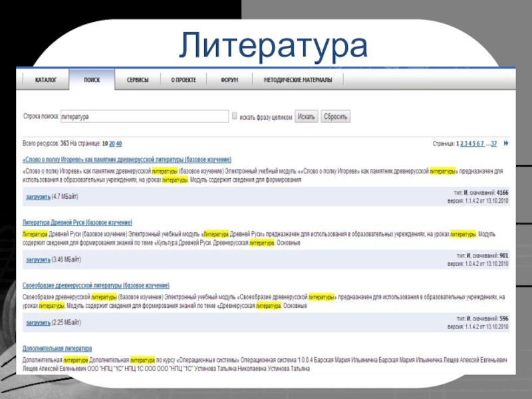Open 'Литература Древней Руси' result link
532x399 pixels.
point(77,222)
